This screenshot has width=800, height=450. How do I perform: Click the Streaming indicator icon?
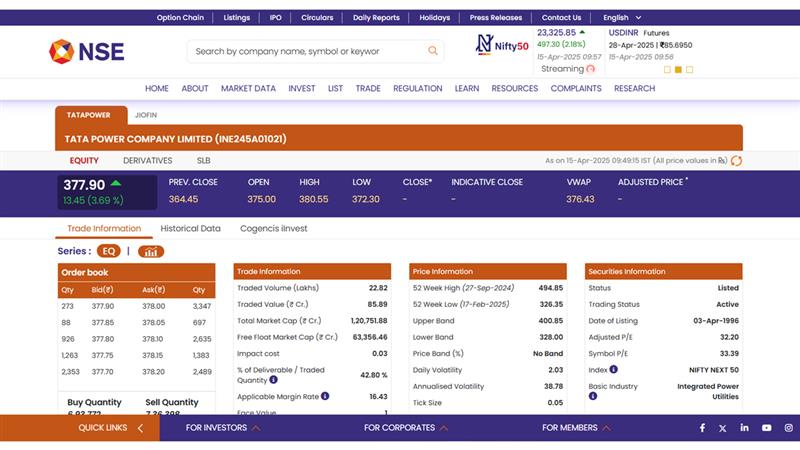(591, 69)
